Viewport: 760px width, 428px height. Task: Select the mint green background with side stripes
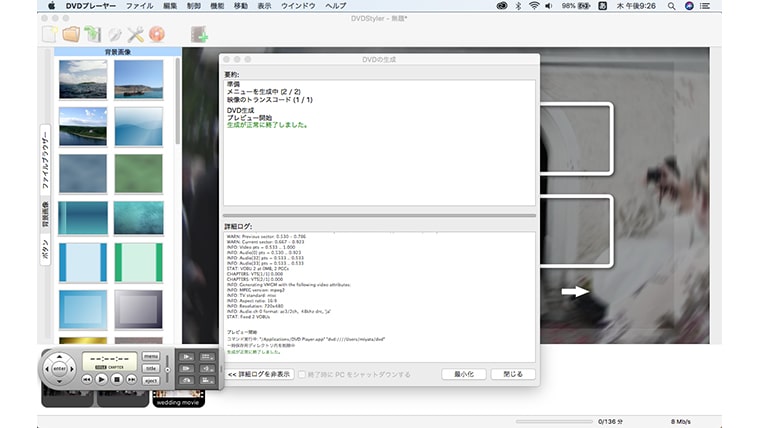[x=139, y=263]
